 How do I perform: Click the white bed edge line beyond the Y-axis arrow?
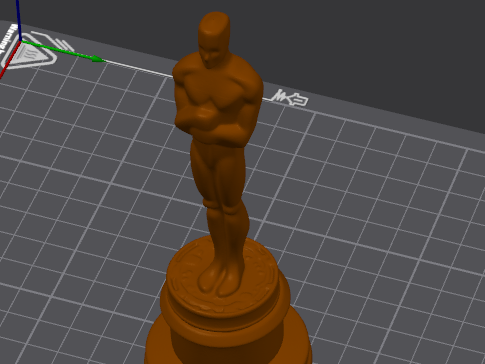139,69
